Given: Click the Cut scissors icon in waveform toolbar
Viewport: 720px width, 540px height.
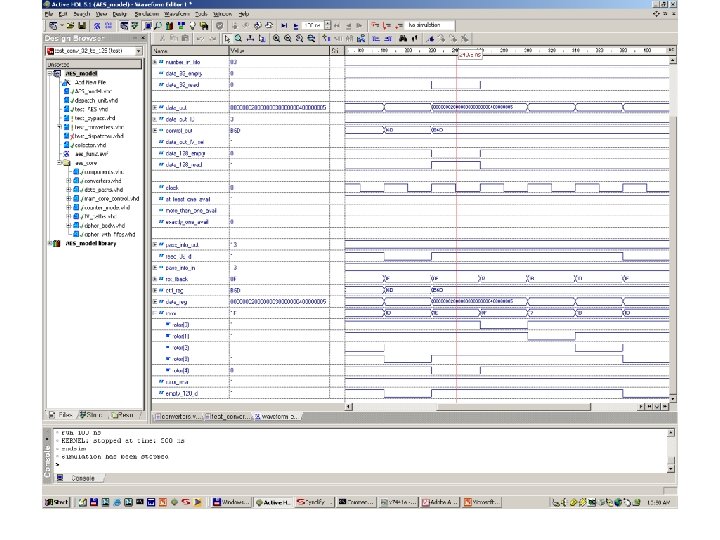Looking at the screenshot, I should (165, 37).
